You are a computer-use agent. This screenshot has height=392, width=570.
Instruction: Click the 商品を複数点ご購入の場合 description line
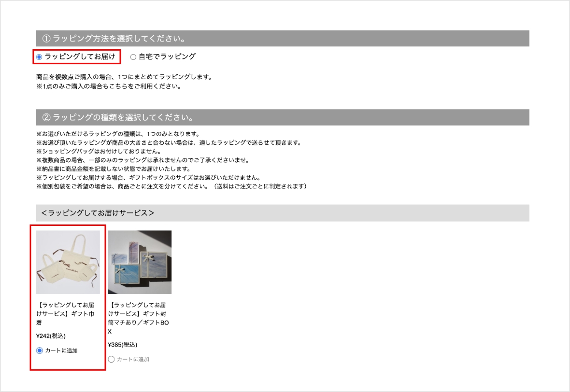coord(124,77)
